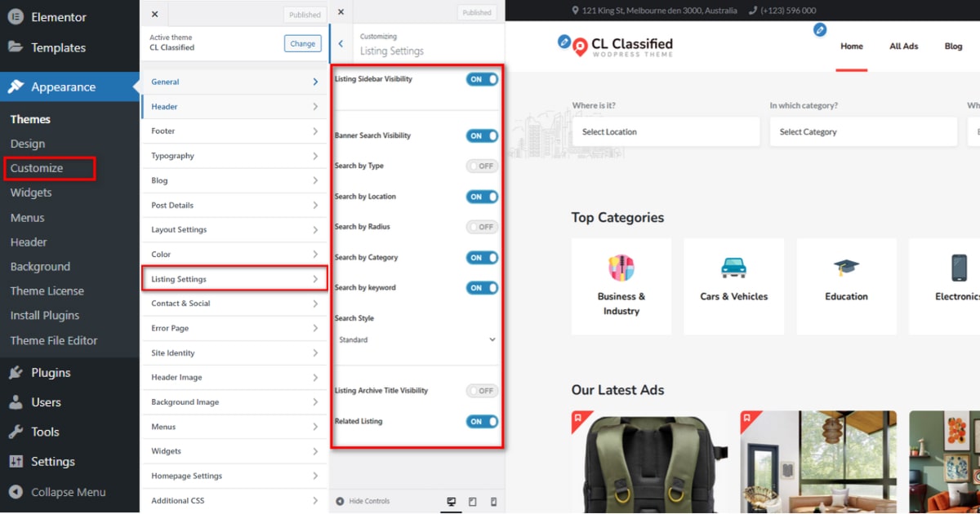980x514 pixels.
Task: Toggle Listing Sidebar Visibility switch
Action: coord(482,79)
